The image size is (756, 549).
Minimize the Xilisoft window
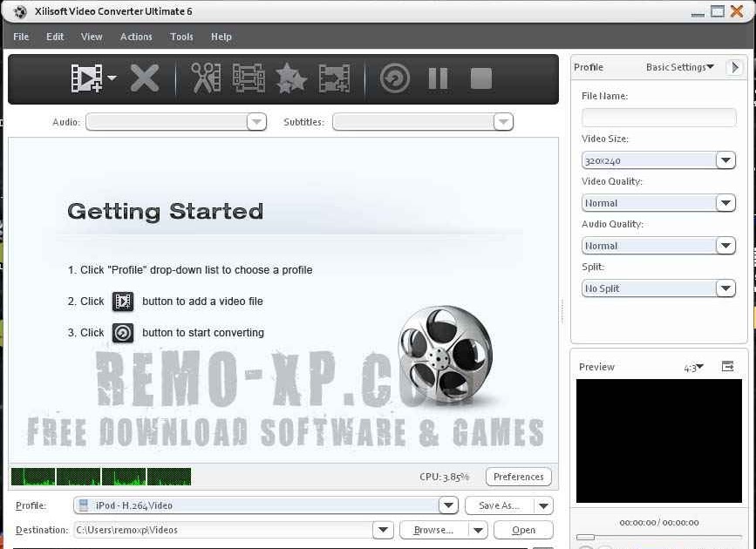coord(698,13)
